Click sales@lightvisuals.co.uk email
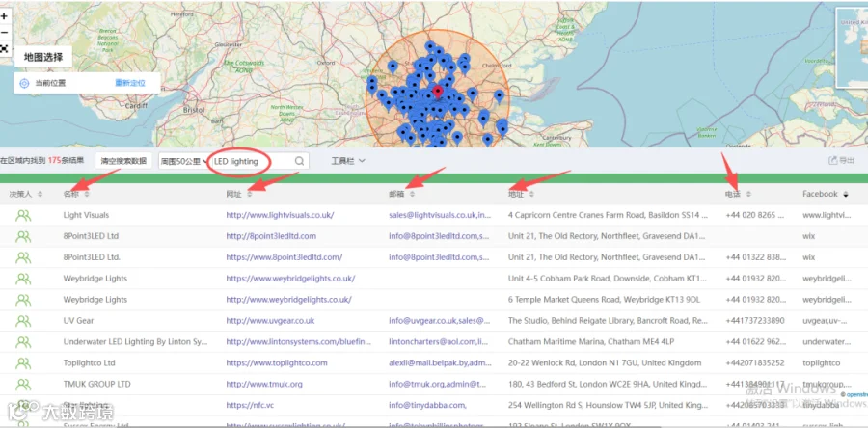This screenshot has height=428, width=868. [x=440, y=215]
